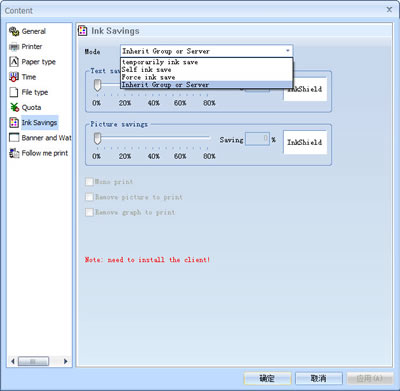This screenshot has width=400, height=391.
Task: Choose 'Force ink save' mode option
Action: point(206,77)
